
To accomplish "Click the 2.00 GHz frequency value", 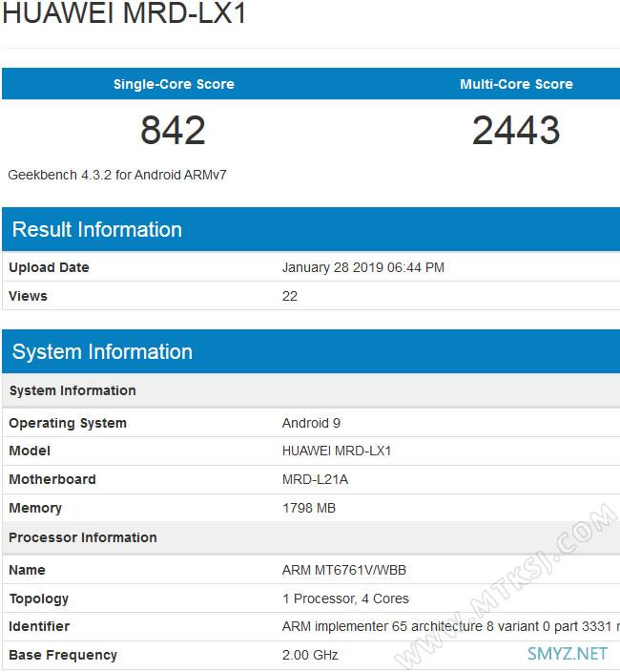I will [310, 655].
